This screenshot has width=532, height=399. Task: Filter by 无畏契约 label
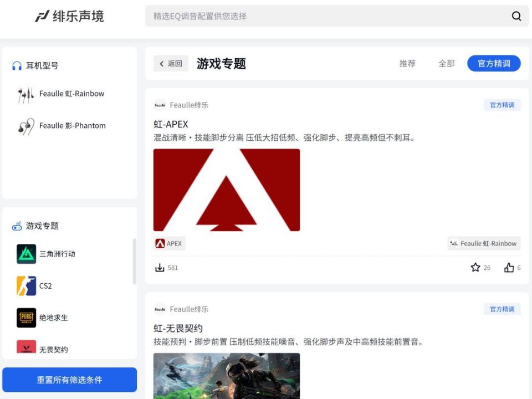54,350
